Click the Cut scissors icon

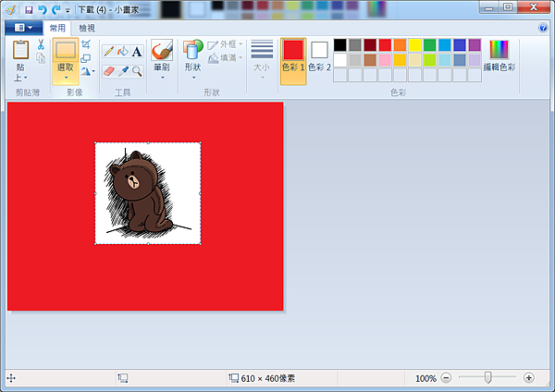[x=41, y=44]
